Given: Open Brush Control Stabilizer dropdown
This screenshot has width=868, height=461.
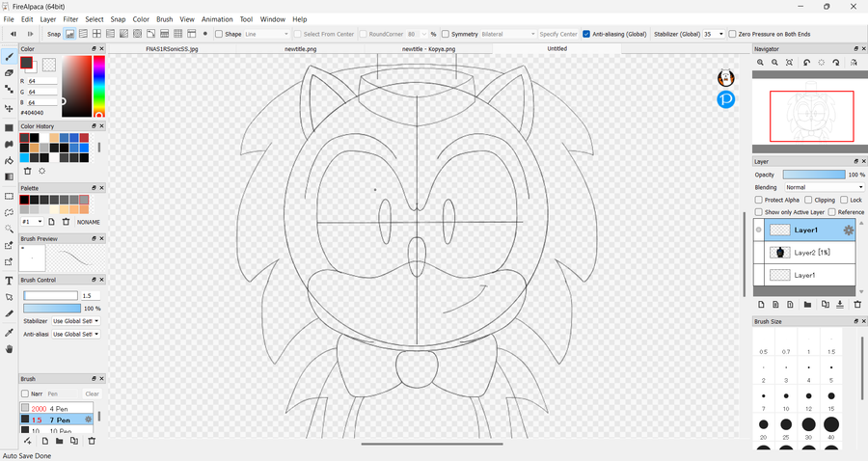Looking at the screenshot, I should [76, 321].
